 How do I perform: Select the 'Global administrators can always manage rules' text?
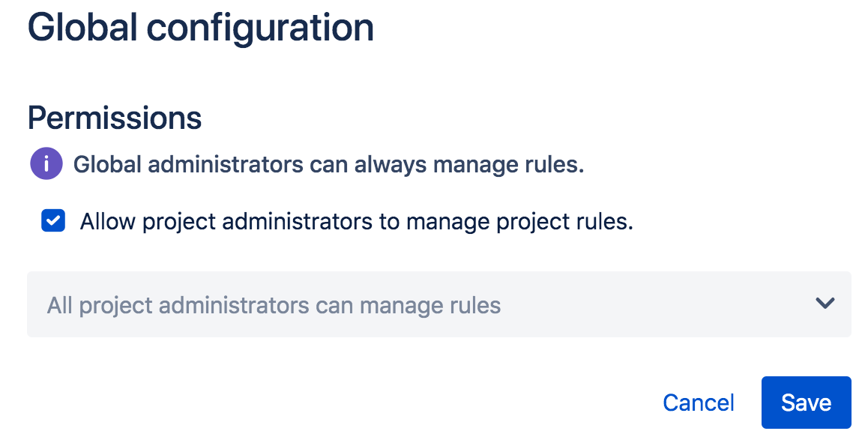(x=328, y=164)
